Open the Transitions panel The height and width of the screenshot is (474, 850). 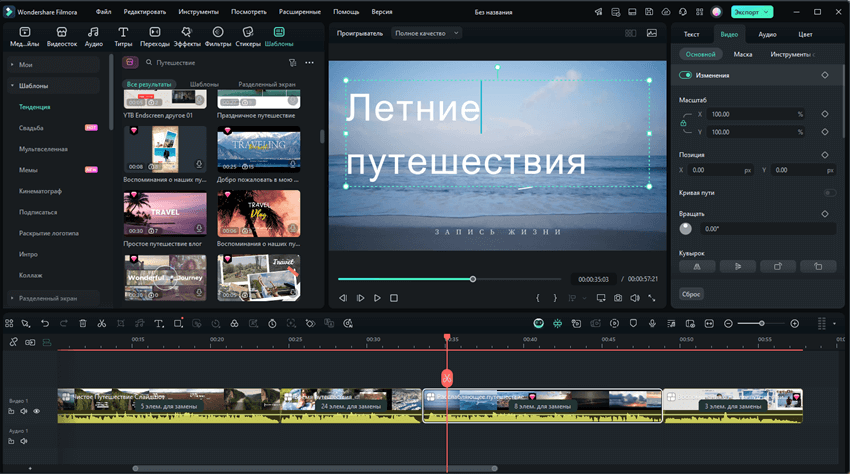[x=155, y=36]
